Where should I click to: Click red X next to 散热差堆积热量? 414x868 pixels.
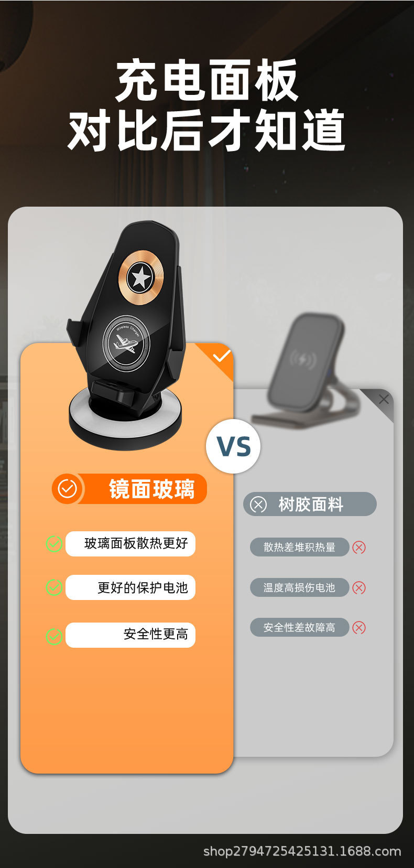click(359, 548)
